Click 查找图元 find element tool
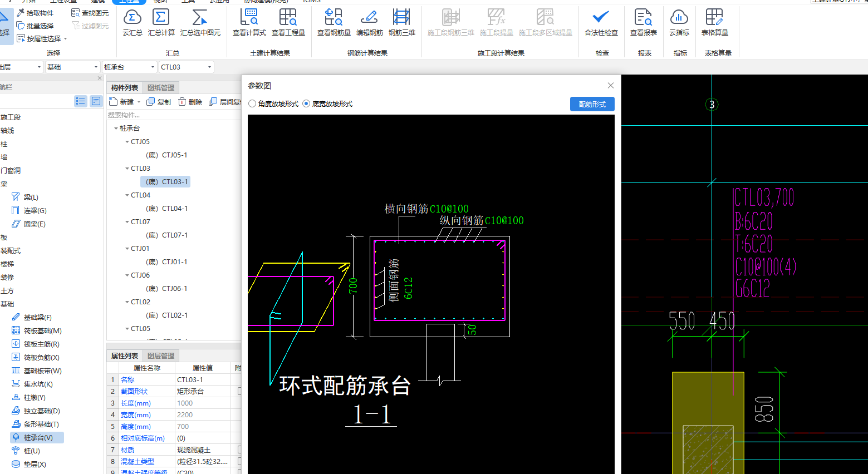Viewport: 868px width, 474px height. coord(90,13)
